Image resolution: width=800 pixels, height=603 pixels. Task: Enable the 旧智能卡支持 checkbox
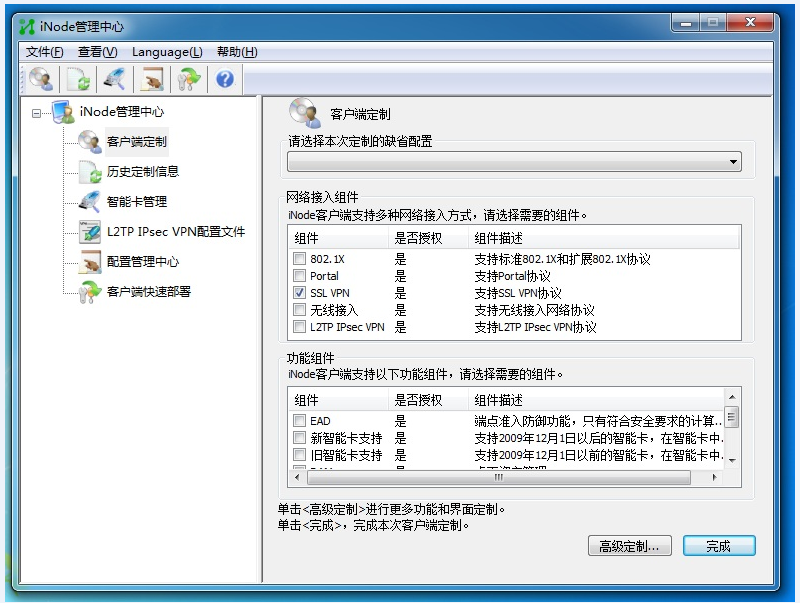point(299,455)
